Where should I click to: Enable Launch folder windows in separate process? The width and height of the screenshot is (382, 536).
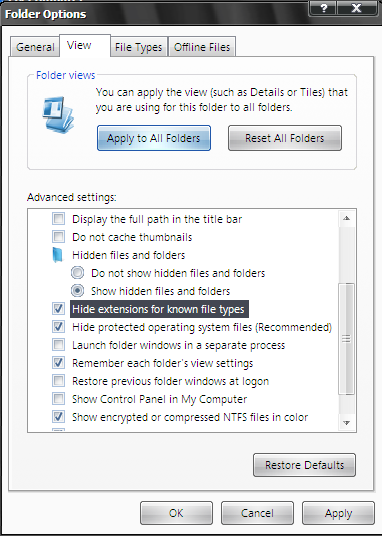(58, 345)
